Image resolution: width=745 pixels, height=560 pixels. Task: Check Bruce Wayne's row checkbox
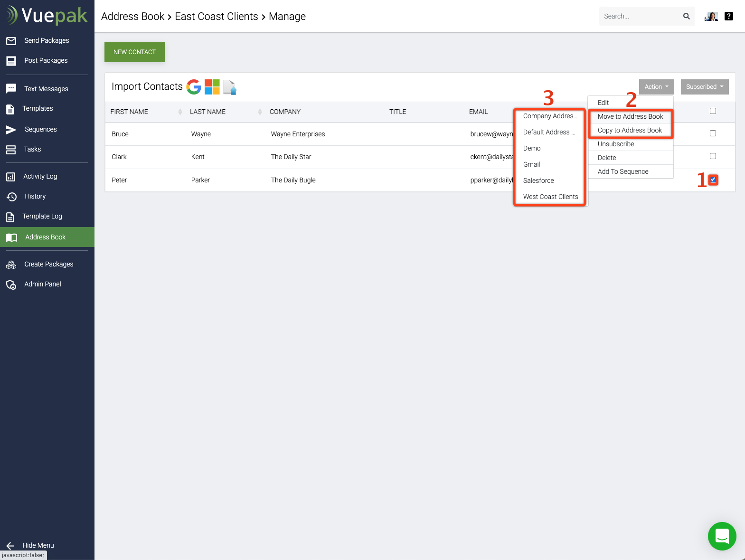click(x=713, y=133)
